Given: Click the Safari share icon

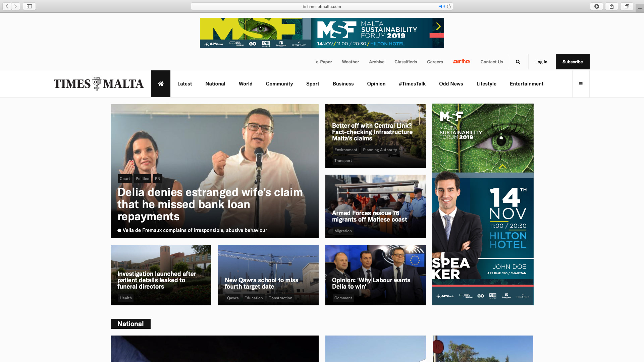Looking at the screenshot, I should (611, 6).
